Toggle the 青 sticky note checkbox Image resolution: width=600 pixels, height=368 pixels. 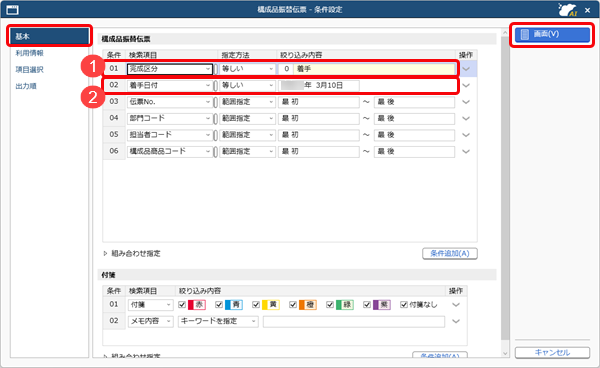click(x=219, y=305)
